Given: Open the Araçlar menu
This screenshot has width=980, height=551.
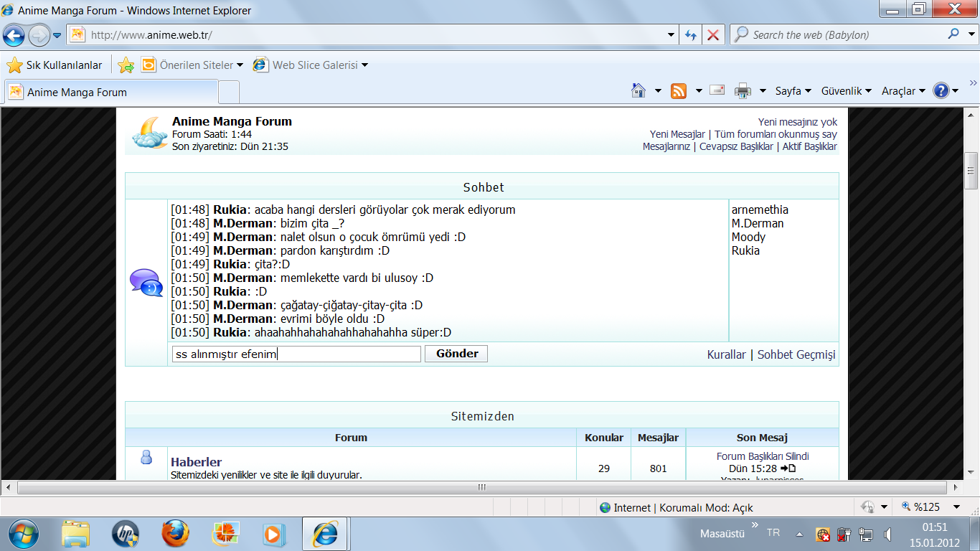Looking at the screenshot, I should (904, 91).
